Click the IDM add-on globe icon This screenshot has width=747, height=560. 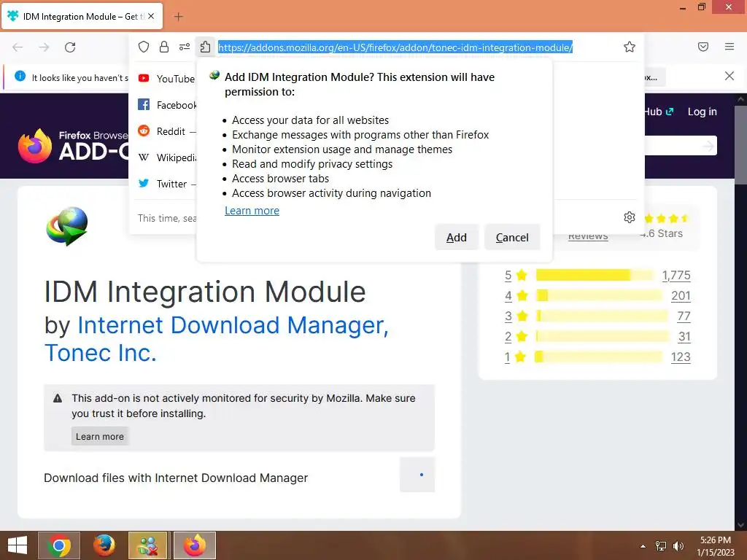click(x=67, y=226)
